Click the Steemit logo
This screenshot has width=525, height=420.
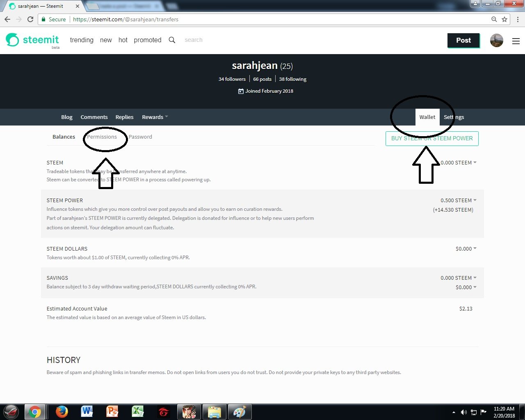point(32,40)
